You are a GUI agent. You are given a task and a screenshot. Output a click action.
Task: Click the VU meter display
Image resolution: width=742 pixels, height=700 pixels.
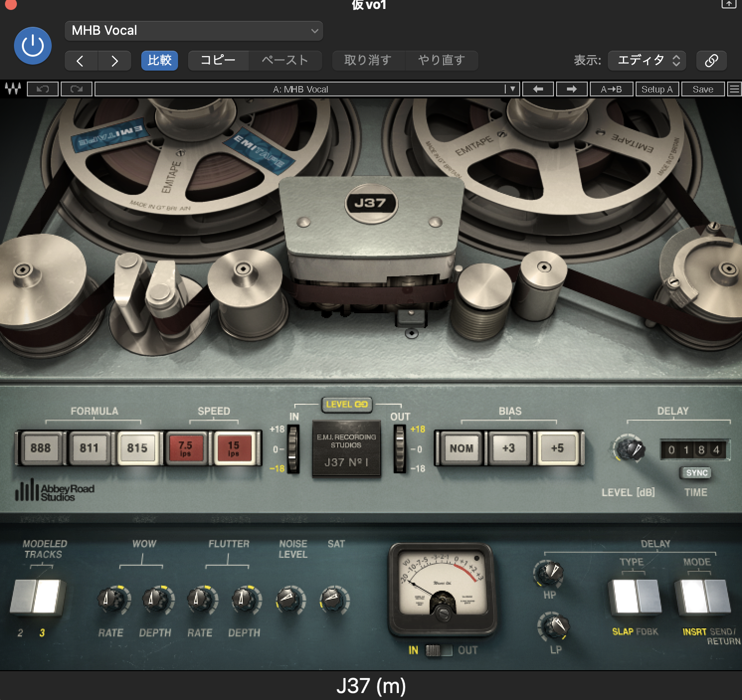(x=442, y=590)
